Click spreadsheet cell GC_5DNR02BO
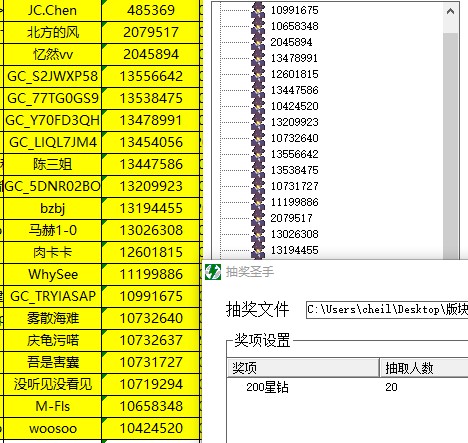 tap(52, 186)
